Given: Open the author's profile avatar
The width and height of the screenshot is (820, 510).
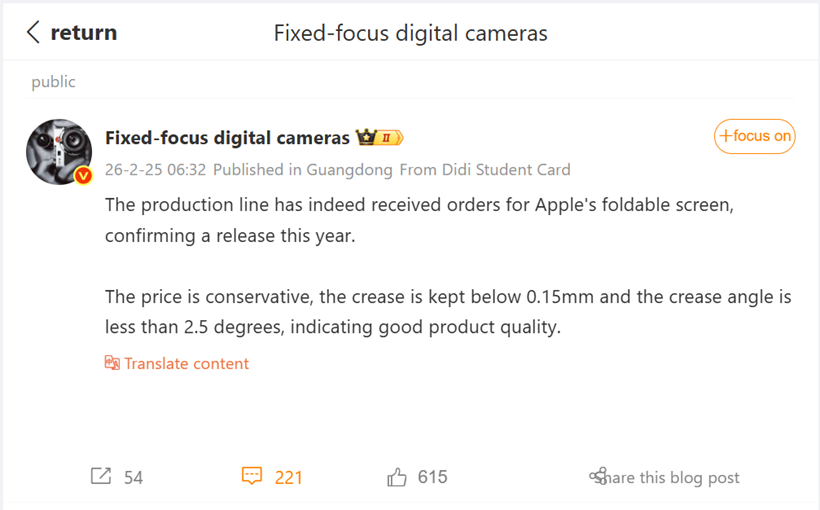Looking at the screenshot, I should coord(59,151).
